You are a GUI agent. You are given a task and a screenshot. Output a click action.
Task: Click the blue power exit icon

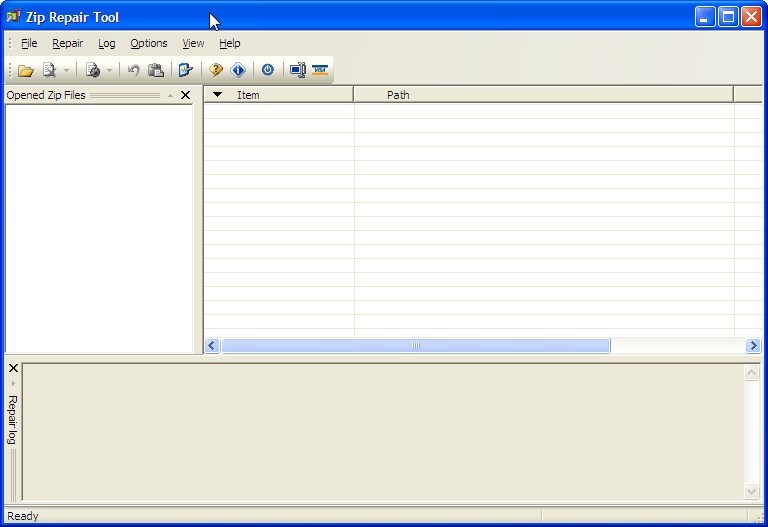[268, 70]
